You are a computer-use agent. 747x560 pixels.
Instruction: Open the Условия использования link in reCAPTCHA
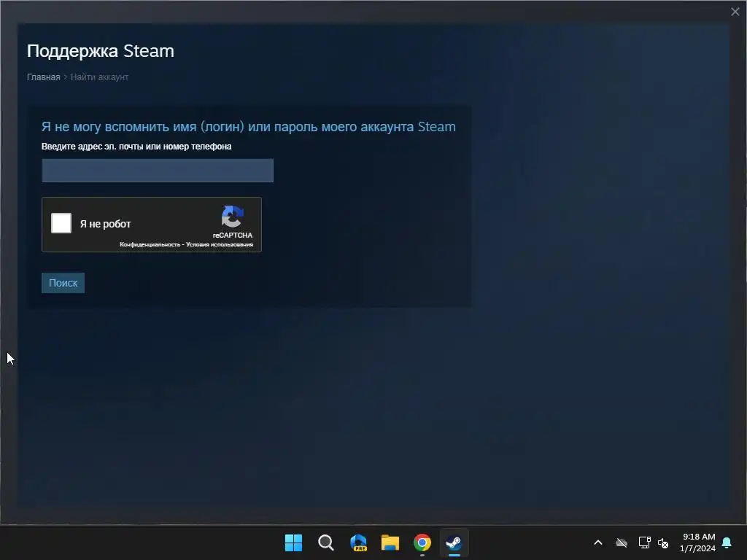(x=220, y=244)
